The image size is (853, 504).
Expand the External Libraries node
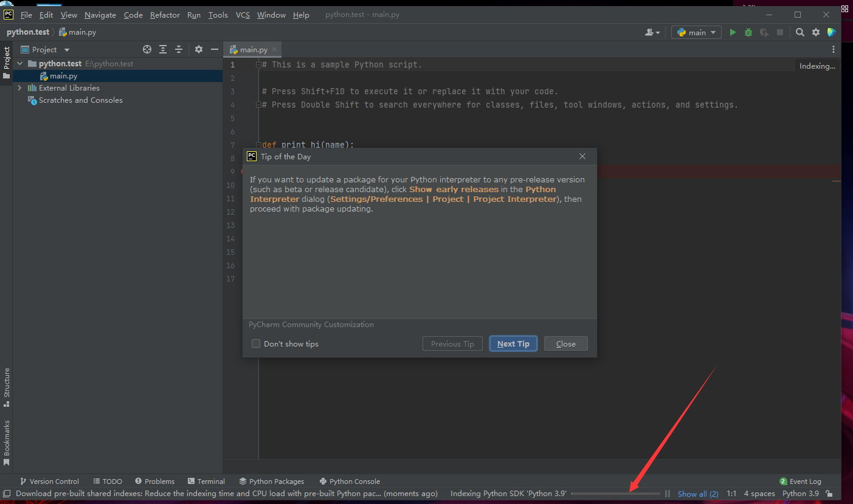point(20,88)
